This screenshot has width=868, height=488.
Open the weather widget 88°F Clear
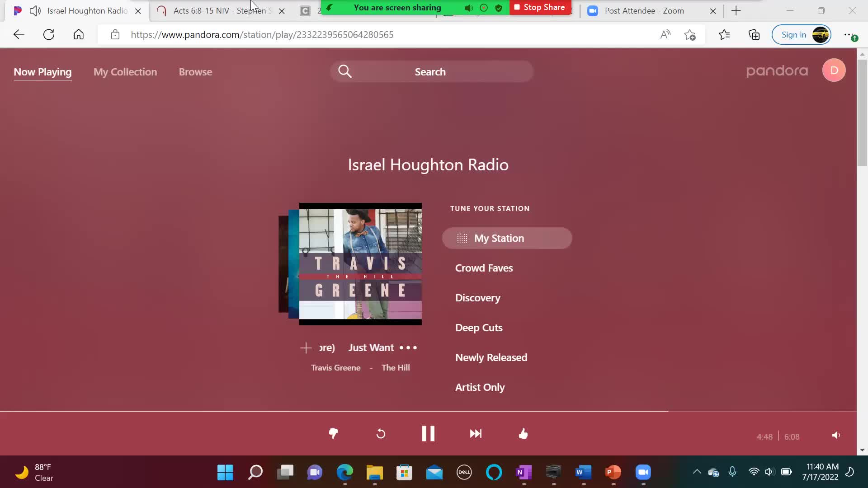click(x=34, y=473)
